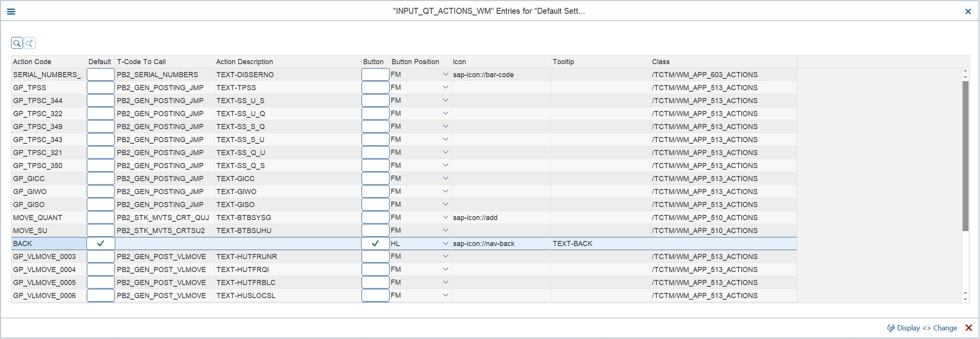Viewport: 980px width, 339px height.
Task: Enable Default checkbox for MOVE_QUANT row
Action: pos(100,218)
